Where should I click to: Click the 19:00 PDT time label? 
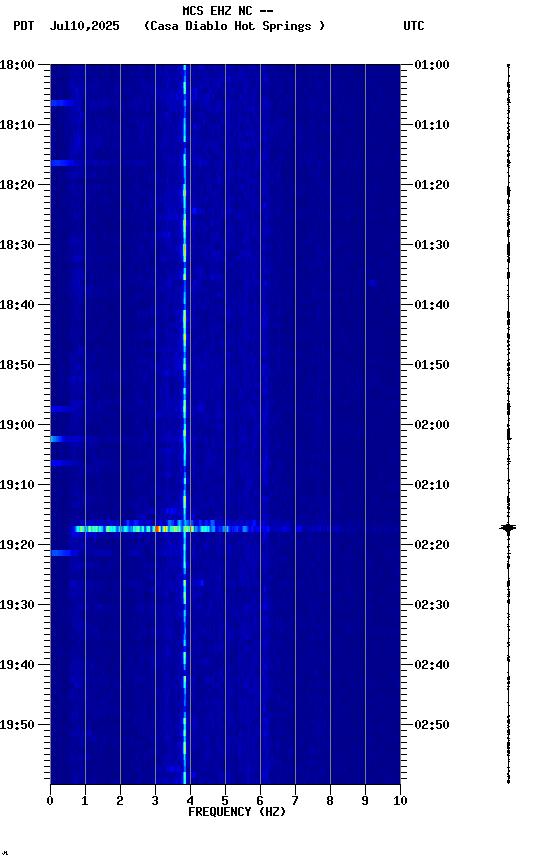click(17, 425)
